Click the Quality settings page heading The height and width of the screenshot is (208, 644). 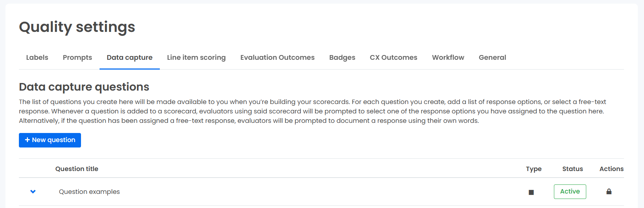tap(77, 27)
